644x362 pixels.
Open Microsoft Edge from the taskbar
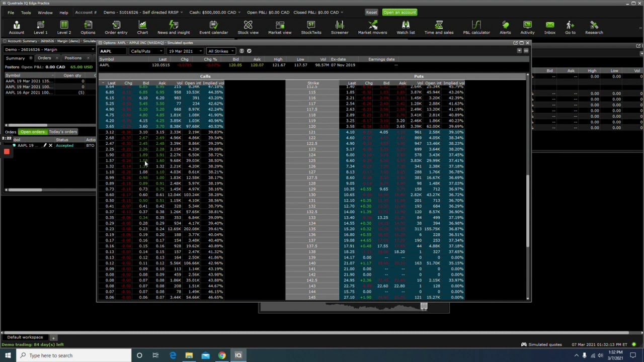click(173, 355)
